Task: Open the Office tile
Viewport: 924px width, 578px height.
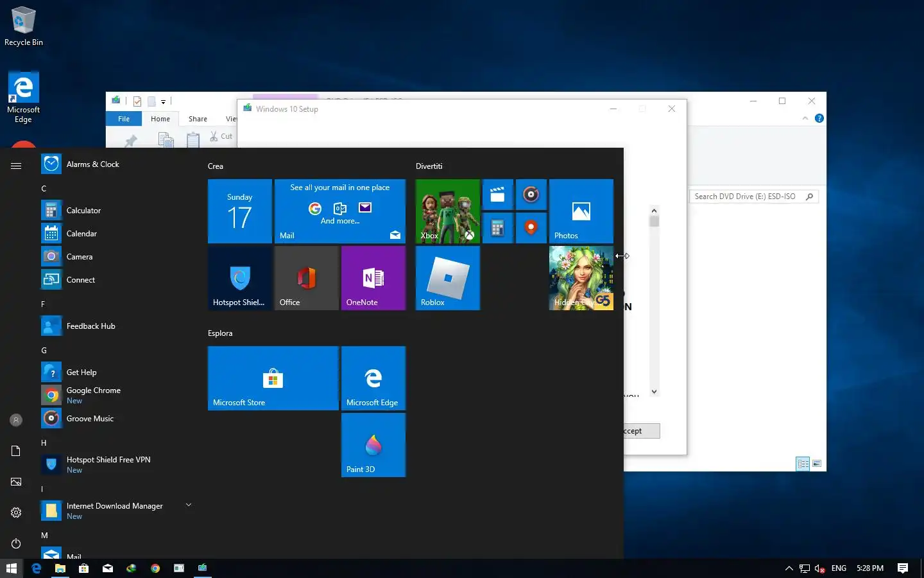Action: coord(307,278)
